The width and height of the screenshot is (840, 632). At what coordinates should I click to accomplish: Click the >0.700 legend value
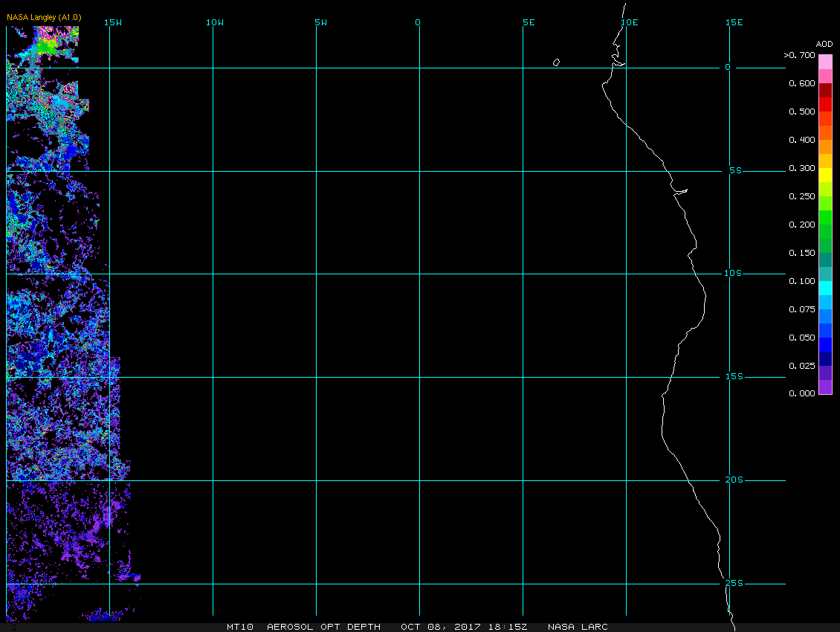pos(799,55)
